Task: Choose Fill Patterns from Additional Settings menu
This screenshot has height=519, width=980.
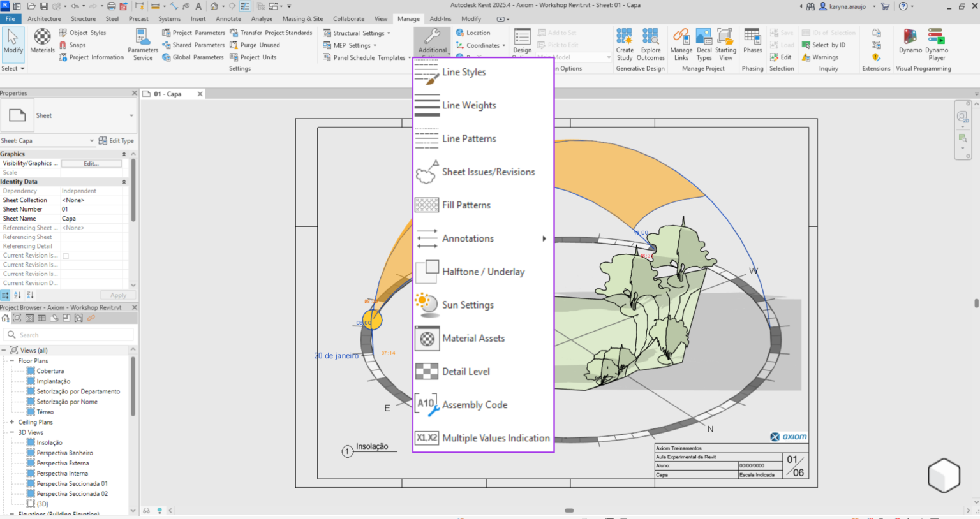Action: [466, 205]
